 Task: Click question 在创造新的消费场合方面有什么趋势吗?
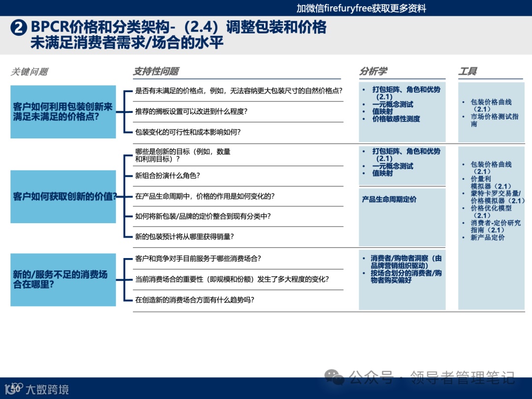(195, 299)
